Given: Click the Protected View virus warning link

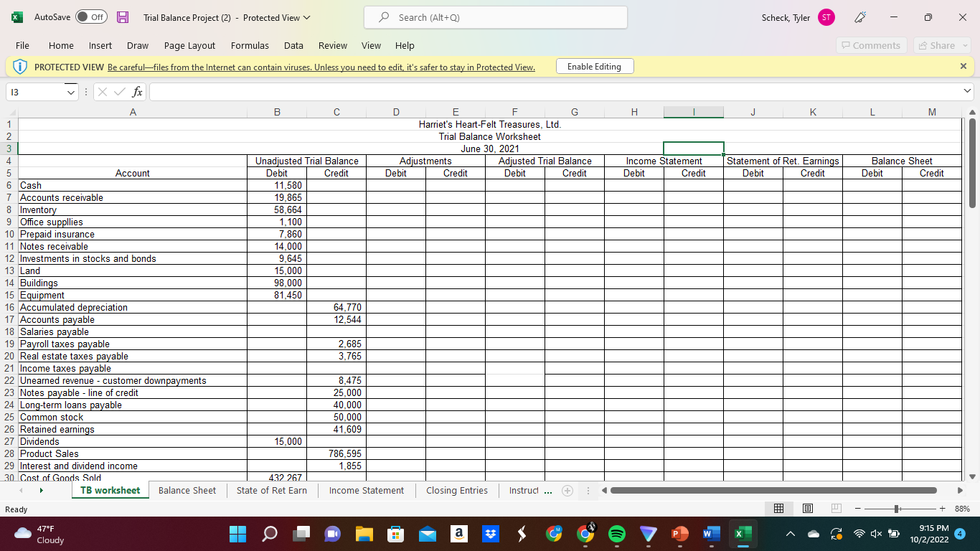Looking at the screenshot, I should click(x=321, y=67).
